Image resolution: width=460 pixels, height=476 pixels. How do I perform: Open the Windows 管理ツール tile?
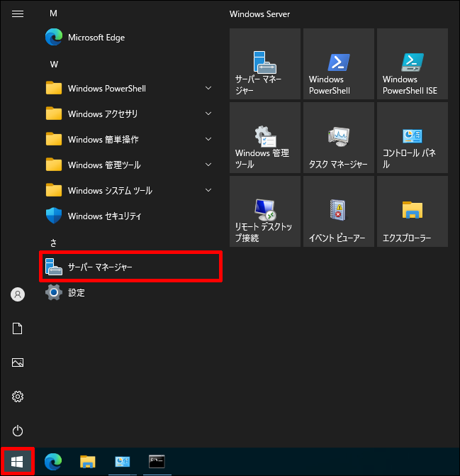click(x=265, y=138)
